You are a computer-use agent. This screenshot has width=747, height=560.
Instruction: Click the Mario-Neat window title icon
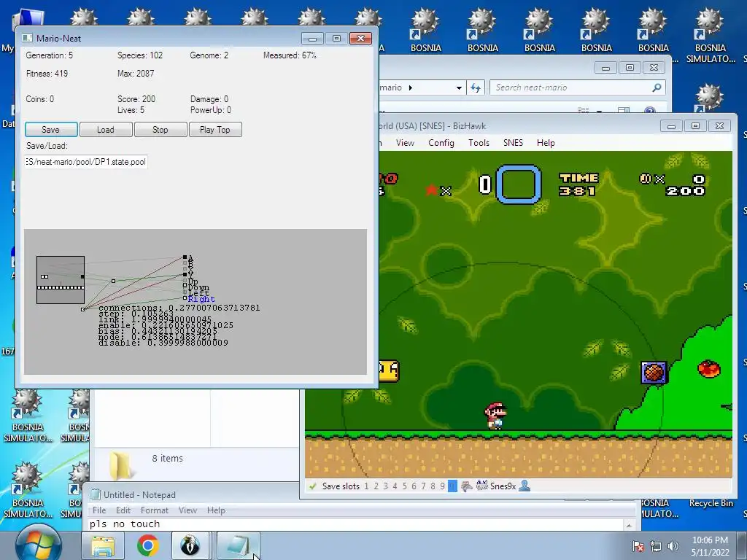27,38
